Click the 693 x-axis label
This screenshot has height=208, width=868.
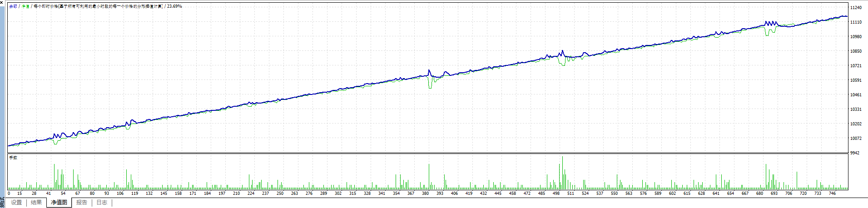[774, 193]
